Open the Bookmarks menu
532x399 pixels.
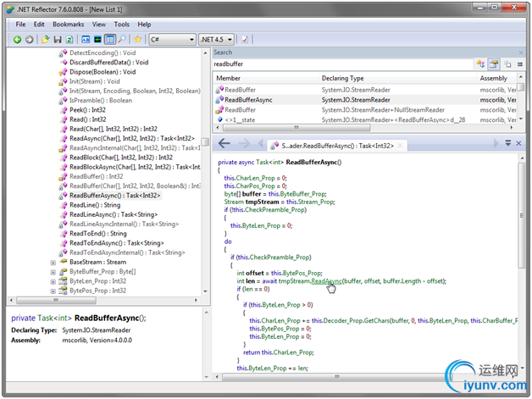click(69, 25)
